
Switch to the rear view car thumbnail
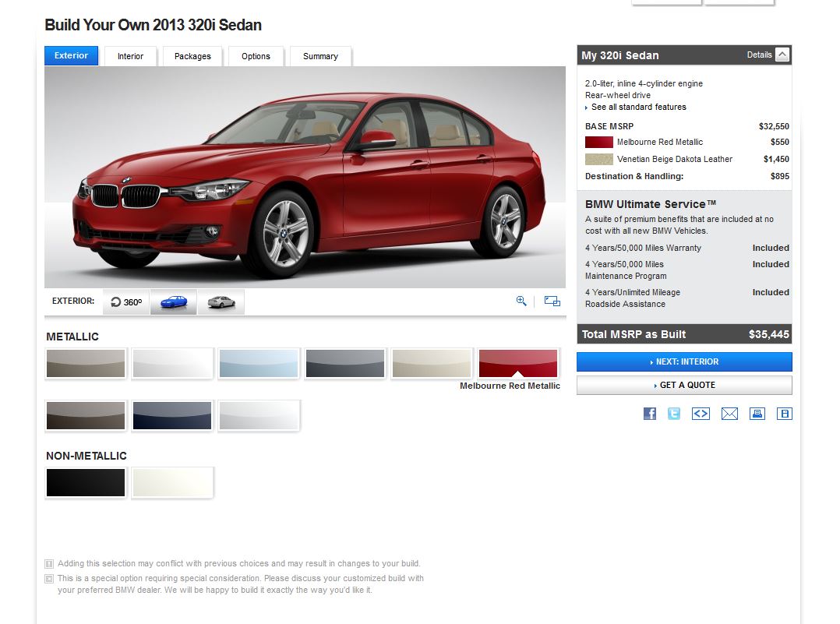[x=221, y=302]
